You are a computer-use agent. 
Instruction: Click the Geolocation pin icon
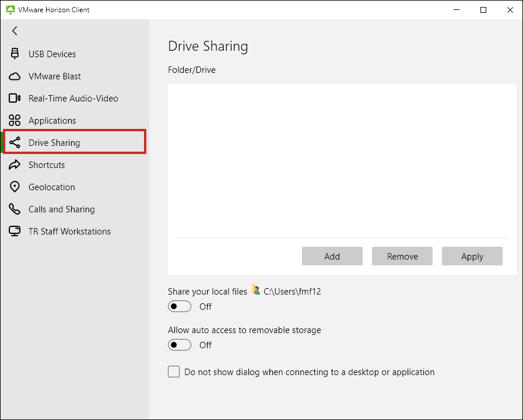[15, 187]
